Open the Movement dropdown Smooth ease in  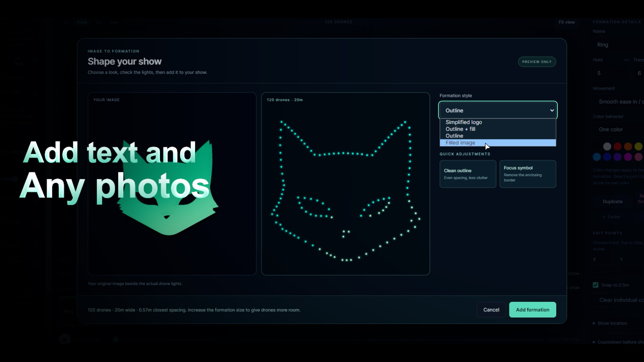point(618,102)
